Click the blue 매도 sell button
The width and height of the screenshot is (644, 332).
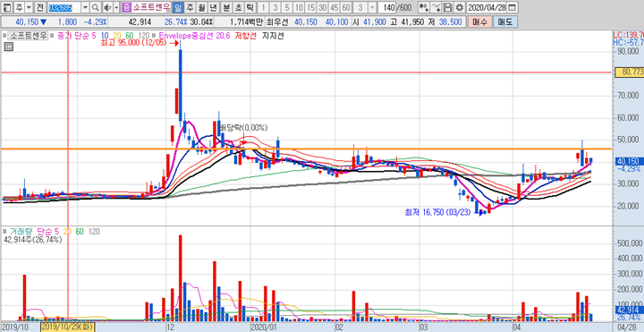coord(504,21)
